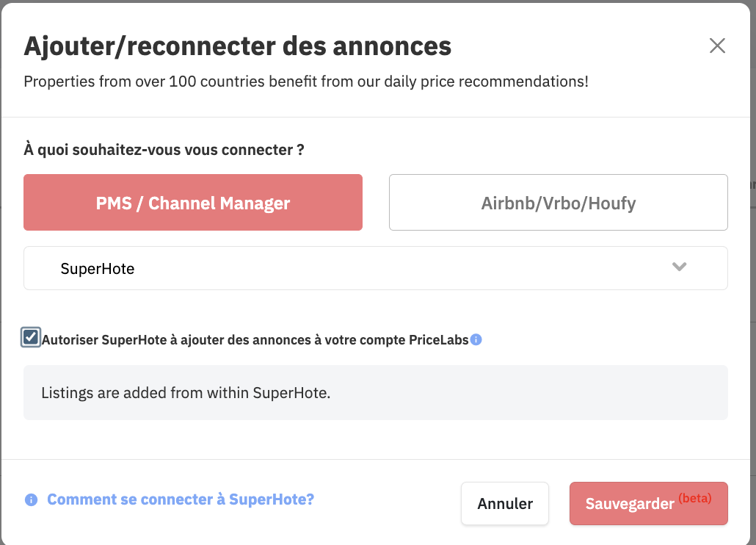Screen dimensions: 756x545
Task: Click the Annuler button
Action: point(505,504)
